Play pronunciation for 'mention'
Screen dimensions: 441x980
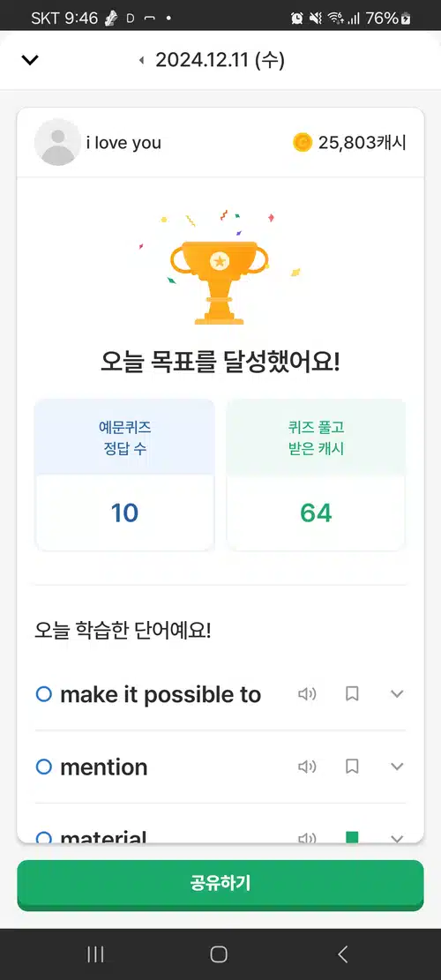307,767
